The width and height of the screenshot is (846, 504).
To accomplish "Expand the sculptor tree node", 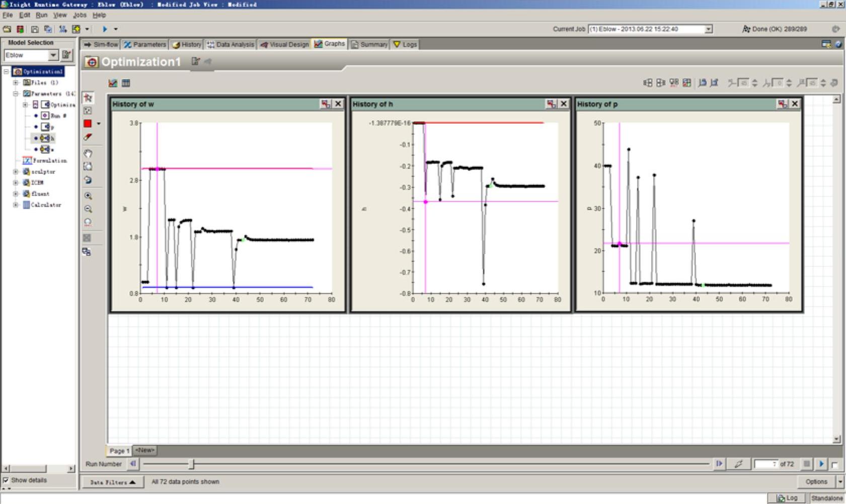I will [16, 172].
